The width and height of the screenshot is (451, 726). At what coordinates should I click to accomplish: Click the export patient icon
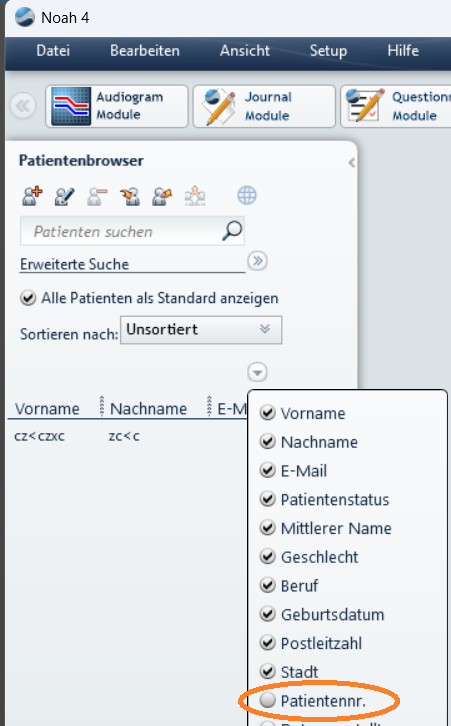pyautogui.click(x=162, y=196)
